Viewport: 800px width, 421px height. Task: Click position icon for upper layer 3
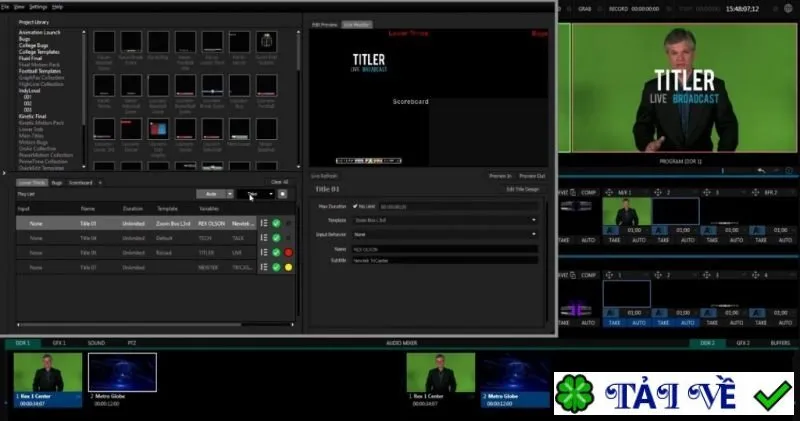[x=707, y=192]
